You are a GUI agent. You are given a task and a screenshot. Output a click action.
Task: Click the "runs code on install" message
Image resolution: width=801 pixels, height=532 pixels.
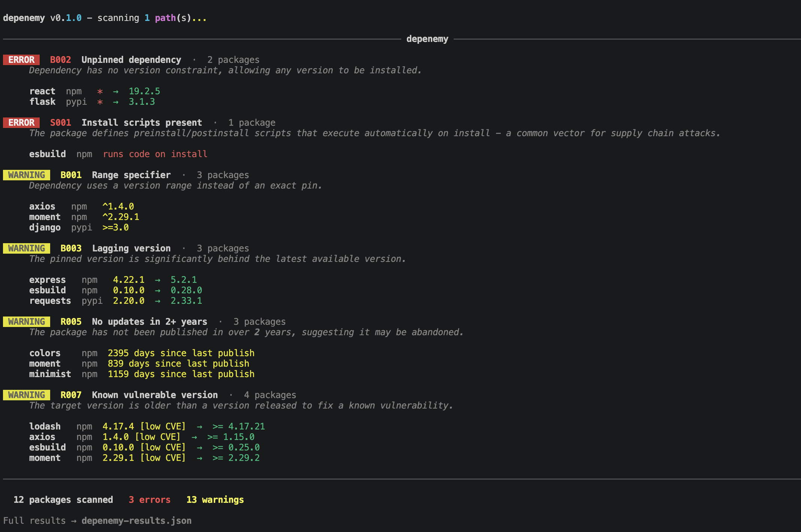pos(155,154)
